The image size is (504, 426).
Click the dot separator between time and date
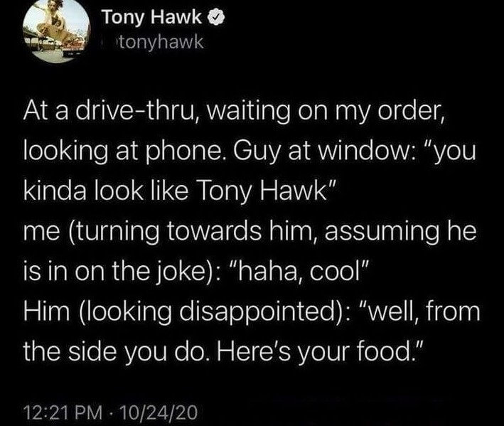tap(111, 412)
